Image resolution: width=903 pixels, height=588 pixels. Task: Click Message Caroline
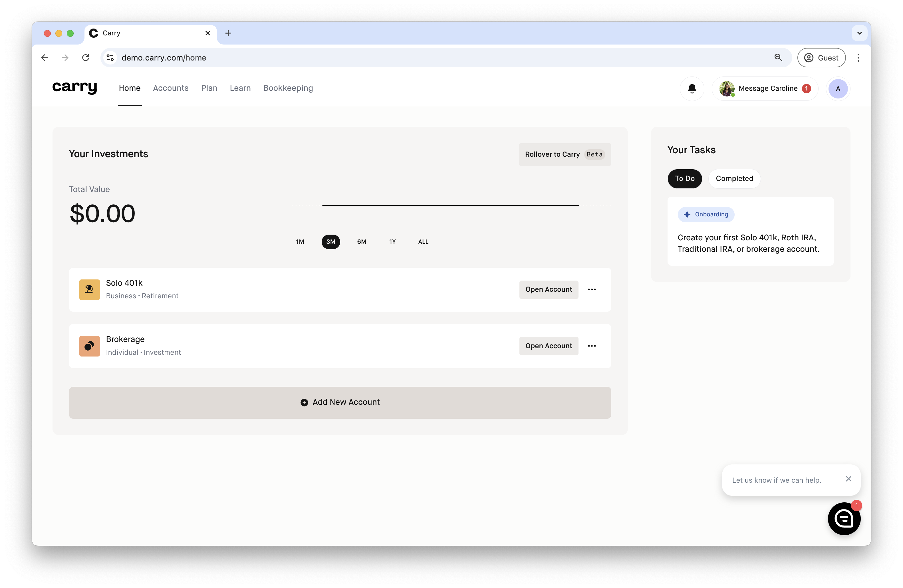[x=765, y=88]
